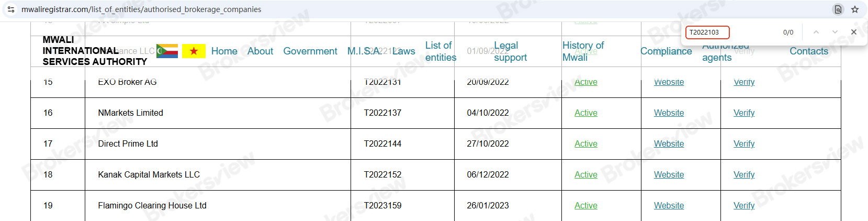The image size is (868, 221).
Task: Go to previous find result arrow
Action: click(x=816, y=32)
